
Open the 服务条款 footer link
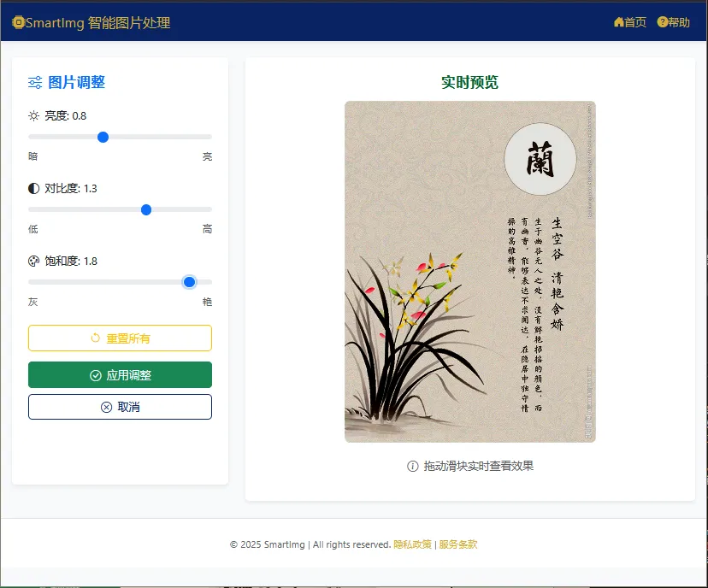[x=457, y=544]
